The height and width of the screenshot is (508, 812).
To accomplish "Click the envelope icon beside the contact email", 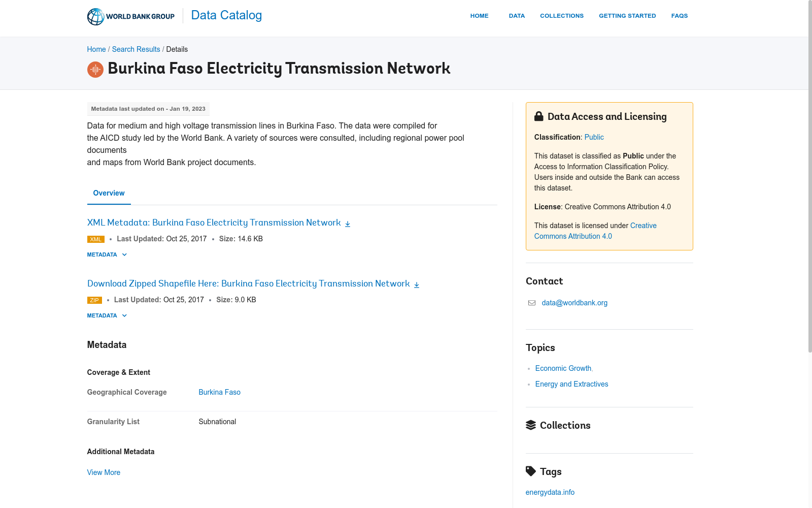I will [x=532, y=303].
